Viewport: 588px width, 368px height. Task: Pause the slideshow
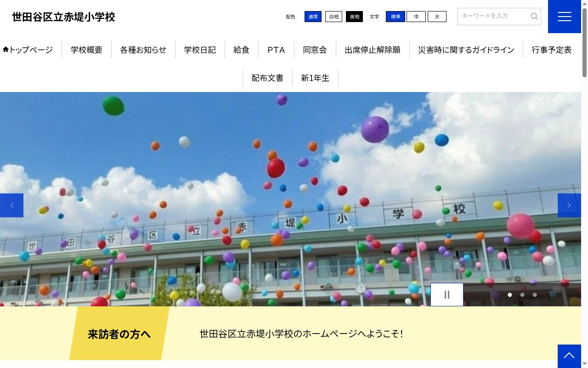447,295
